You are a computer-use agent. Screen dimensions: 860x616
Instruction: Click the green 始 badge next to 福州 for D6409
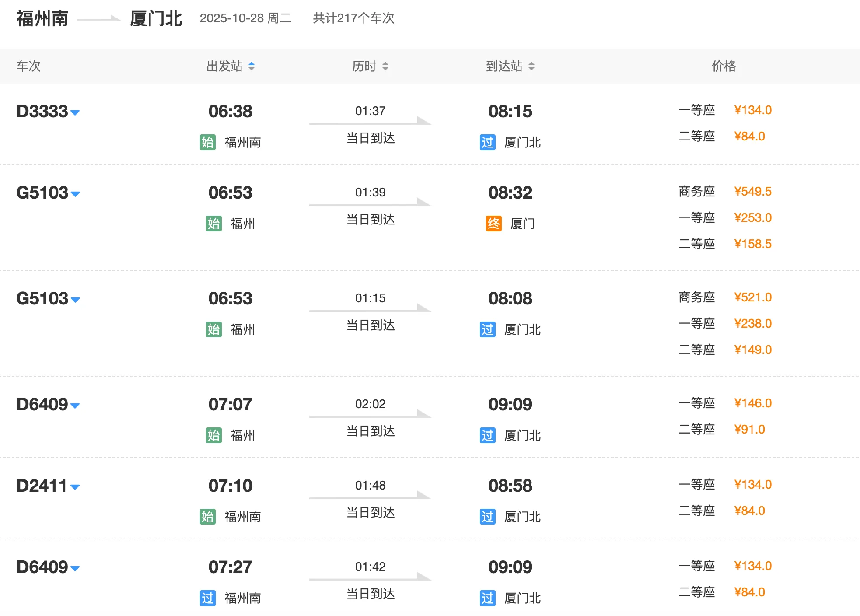click(x=213, y=435)
